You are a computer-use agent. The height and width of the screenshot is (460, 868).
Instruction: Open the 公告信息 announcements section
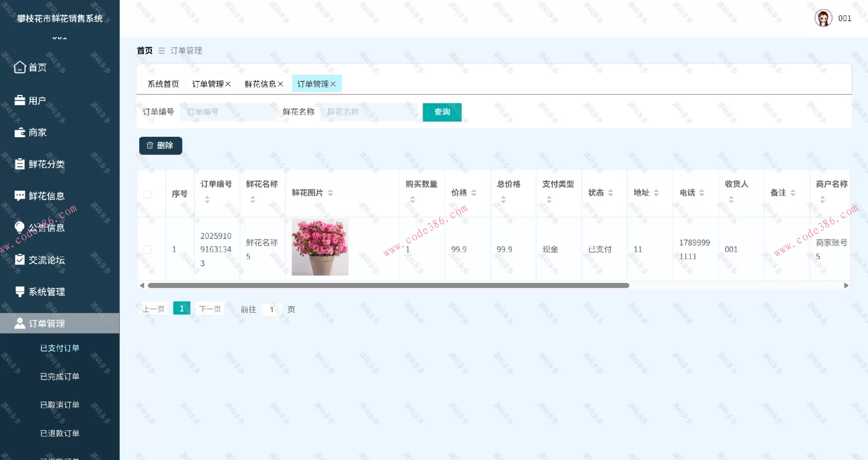click(x=20, y=227)
